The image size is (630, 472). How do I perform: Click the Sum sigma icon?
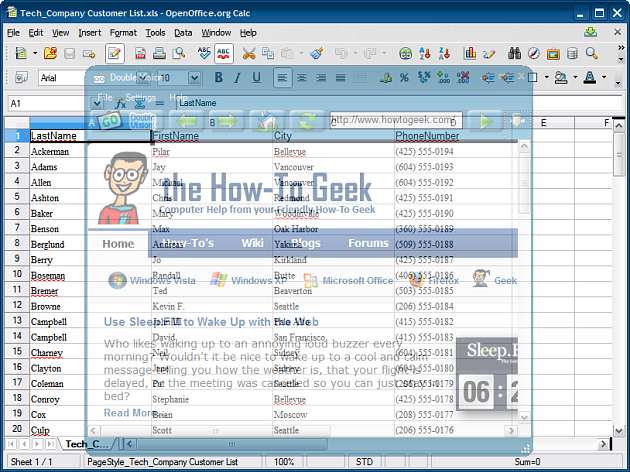click(139, 104)
